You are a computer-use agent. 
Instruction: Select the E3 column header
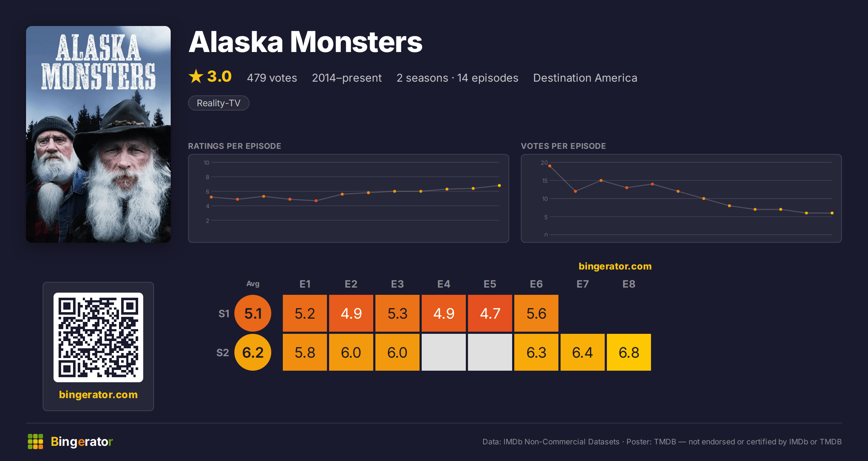[x=397, y=284]
